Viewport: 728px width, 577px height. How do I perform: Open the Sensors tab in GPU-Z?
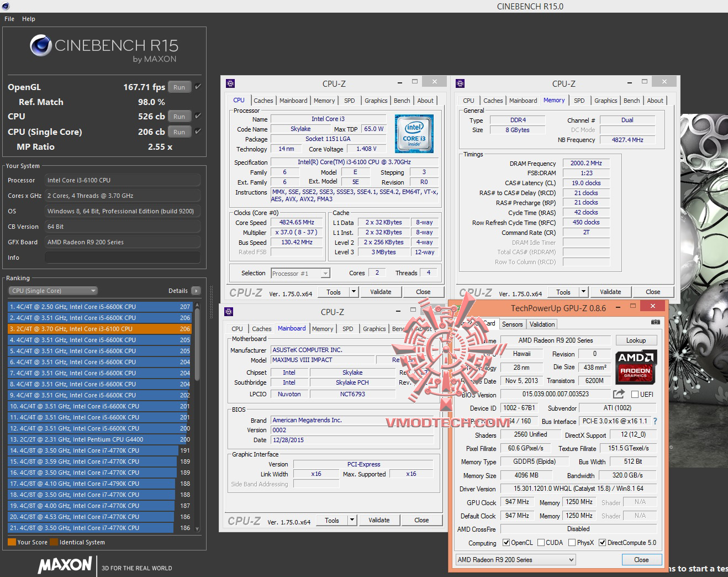(512, 324)
